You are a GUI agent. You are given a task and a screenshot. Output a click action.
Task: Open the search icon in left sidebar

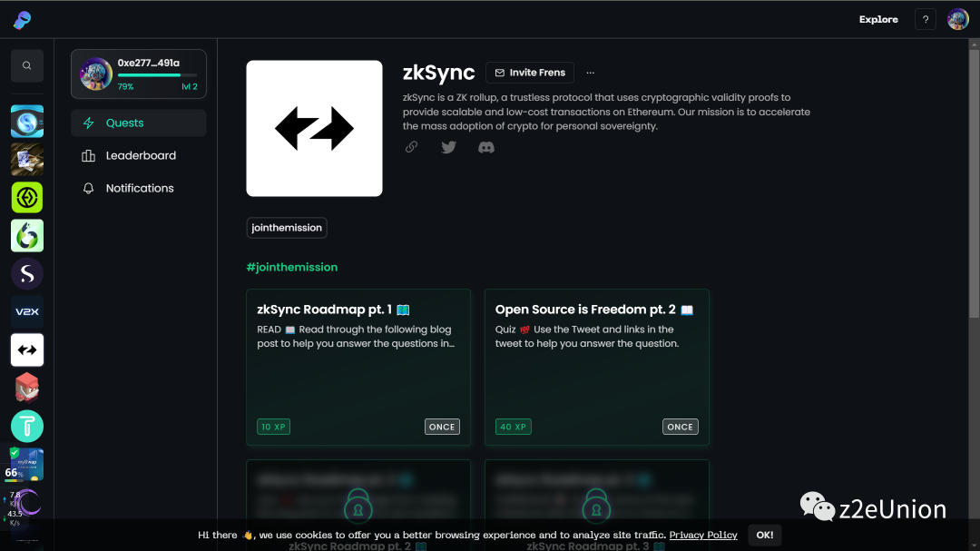pos(27,65)
